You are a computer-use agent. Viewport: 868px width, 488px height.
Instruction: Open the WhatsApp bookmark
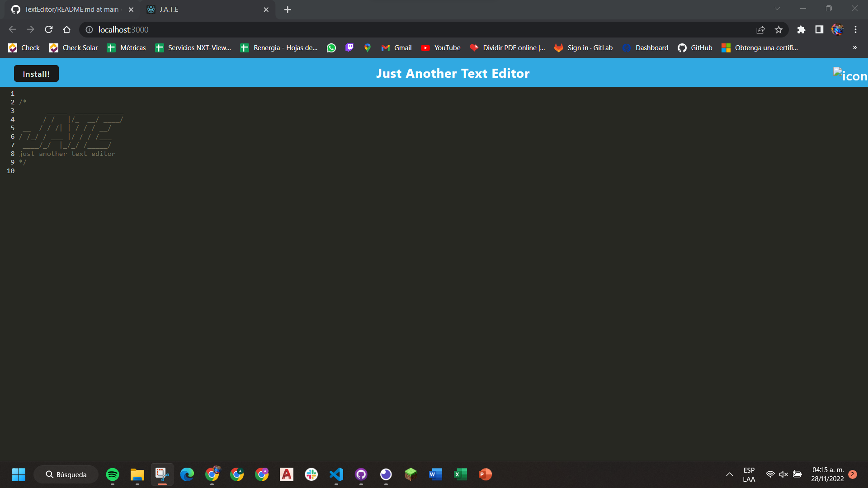tap(331, 47)
